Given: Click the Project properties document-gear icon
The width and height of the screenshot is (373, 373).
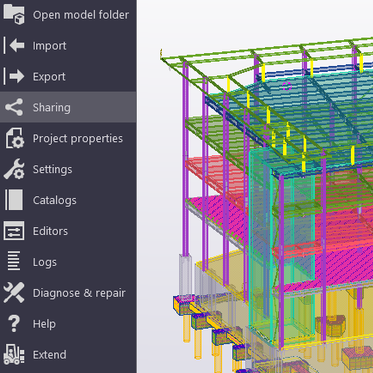Looking at the screenshot, I should (x=14, y=138).
